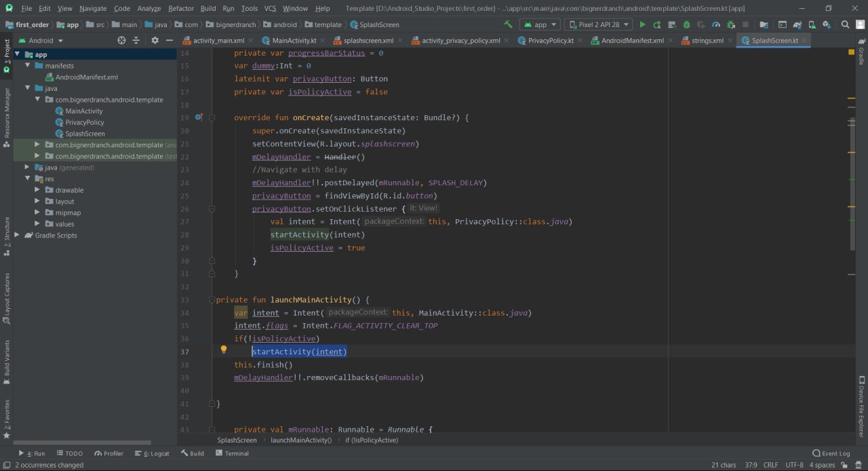868x471 pixels.
Task: Toggle the Terminal tool window
Action: [231, 453]
